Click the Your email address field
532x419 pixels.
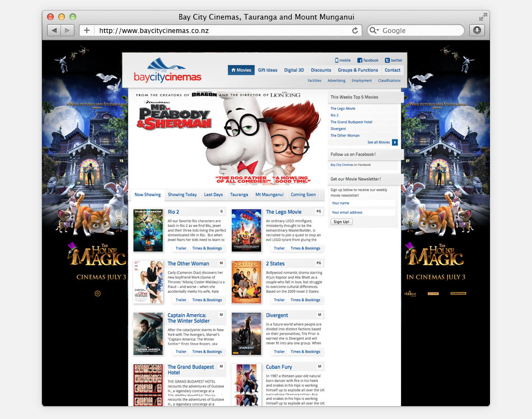[362, 212]
